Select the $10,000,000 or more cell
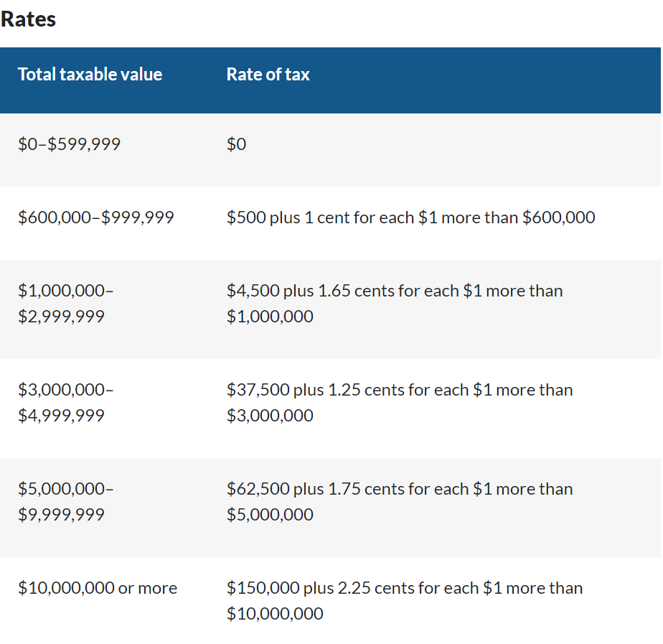The width and height of the screenshot is (663, 644). coord(98,589)
